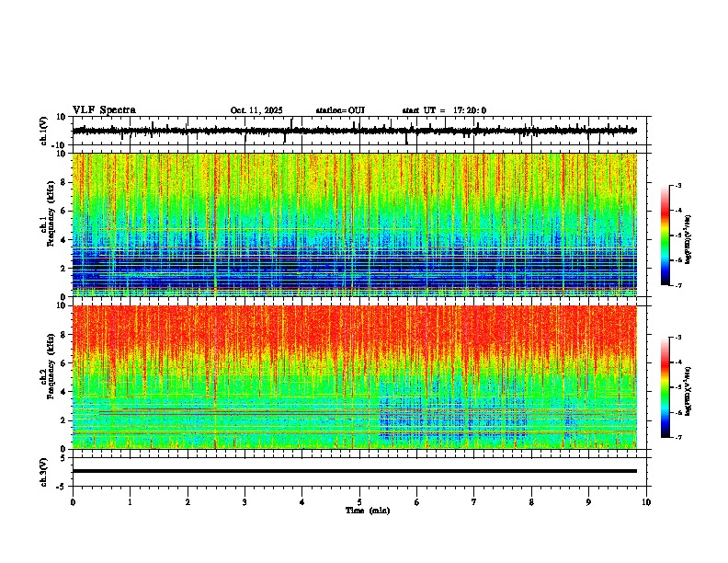This screenshot has height=563, width=728.
Task: Click the "VLF Spectra" plot title
Action: pyautogui.click(x=104, y=110)
